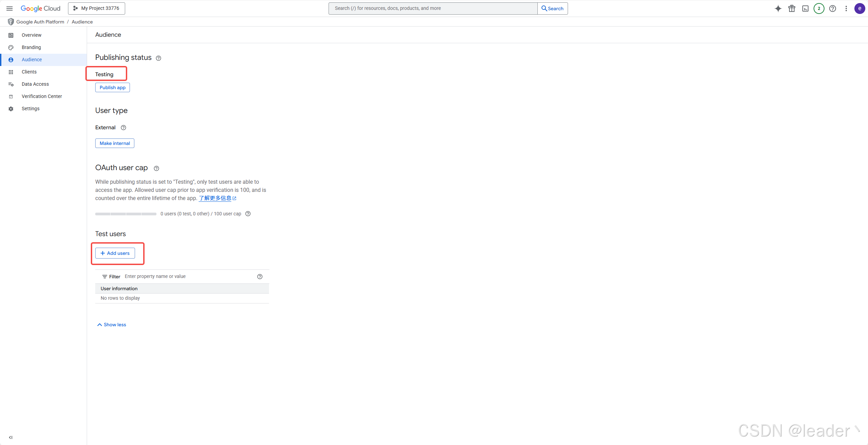Click the Publish app button
This screenshot has width=868, height=445.
[x=112, y=87]
